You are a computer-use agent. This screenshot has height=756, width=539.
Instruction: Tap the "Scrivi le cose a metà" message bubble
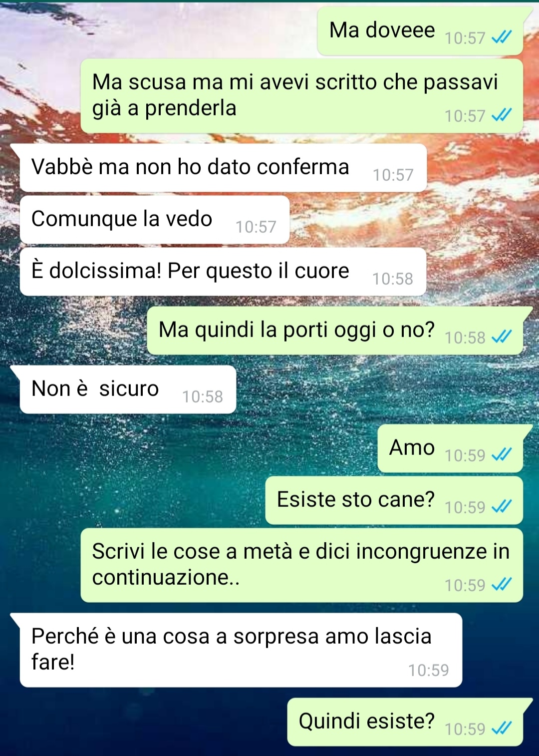tap(302, 565)
